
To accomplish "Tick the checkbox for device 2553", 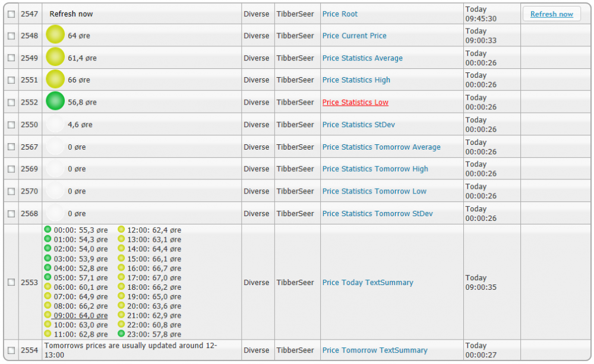I will click(x=11, y=283).
